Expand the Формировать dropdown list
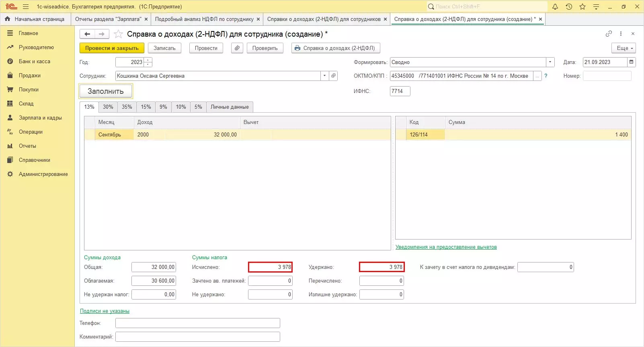The width and height of the screenshot is (644, 347). [x=550, y=62]
